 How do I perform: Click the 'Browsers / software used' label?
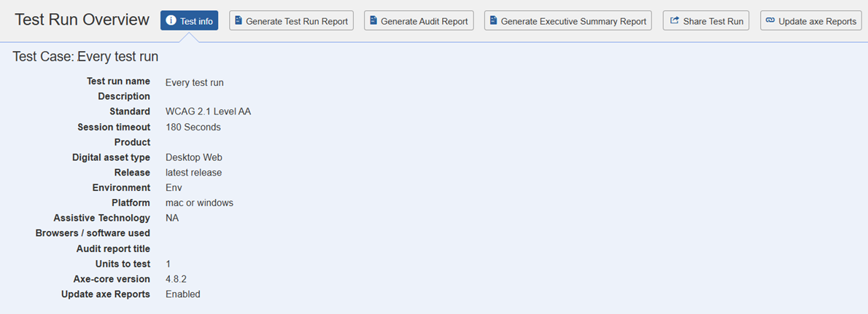tap(93, 233)
